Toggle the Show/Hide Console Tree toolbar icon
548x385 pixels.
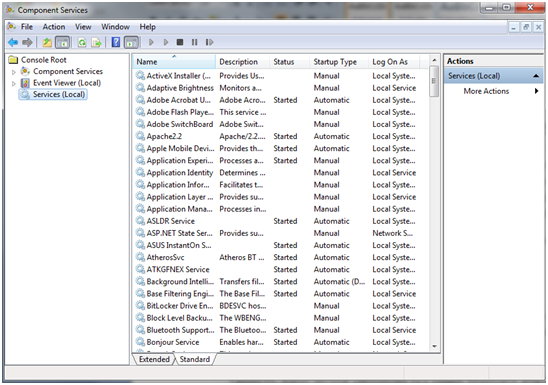click(63, 42)
